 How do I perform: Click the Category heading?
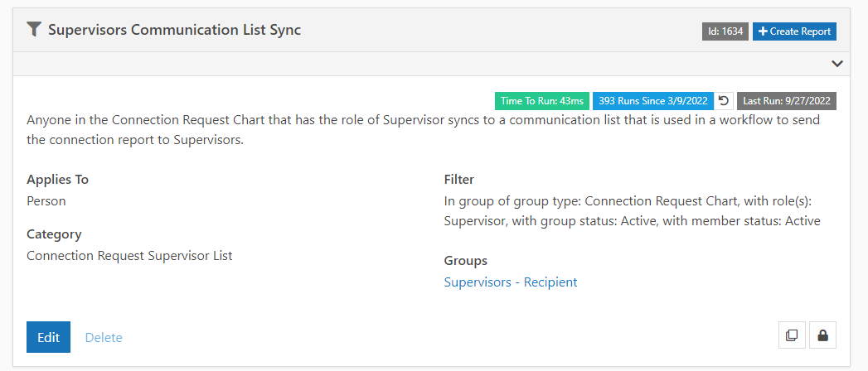(x=54, y=234)
